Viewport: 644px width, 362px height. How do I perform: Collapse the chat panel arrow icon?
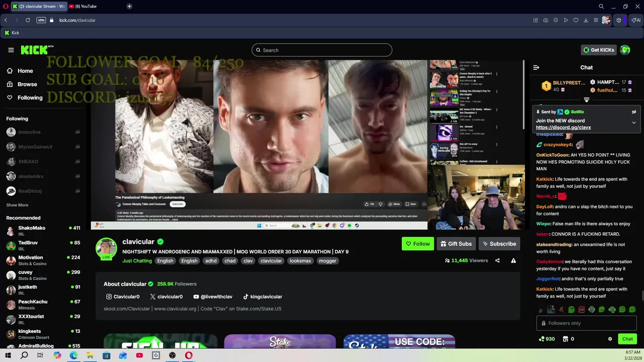536,67
